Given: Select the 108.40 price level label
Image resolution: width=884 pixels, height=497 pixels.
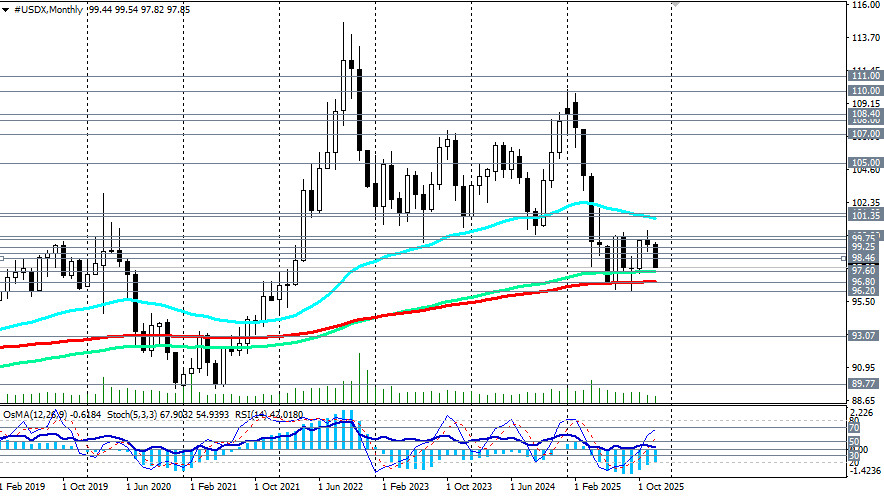Looking at the screenshot, I should (865, 114).
